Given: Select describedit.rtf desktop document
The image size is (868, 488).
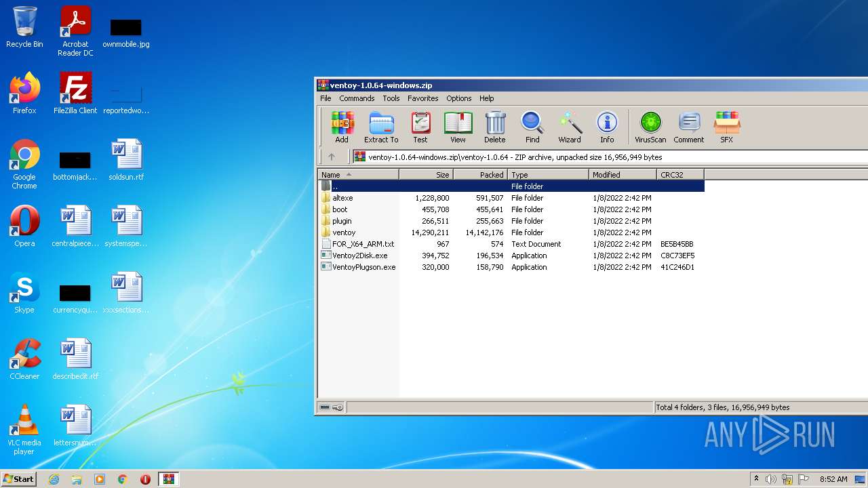Looking at the screenshot, I should 75,359.
